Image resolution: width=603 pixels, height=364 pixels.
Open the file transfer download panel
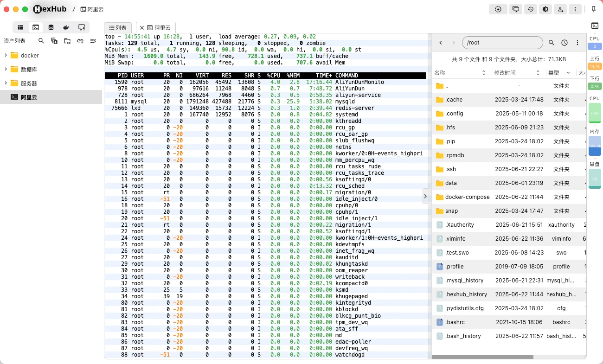click(x=498, y=9)
